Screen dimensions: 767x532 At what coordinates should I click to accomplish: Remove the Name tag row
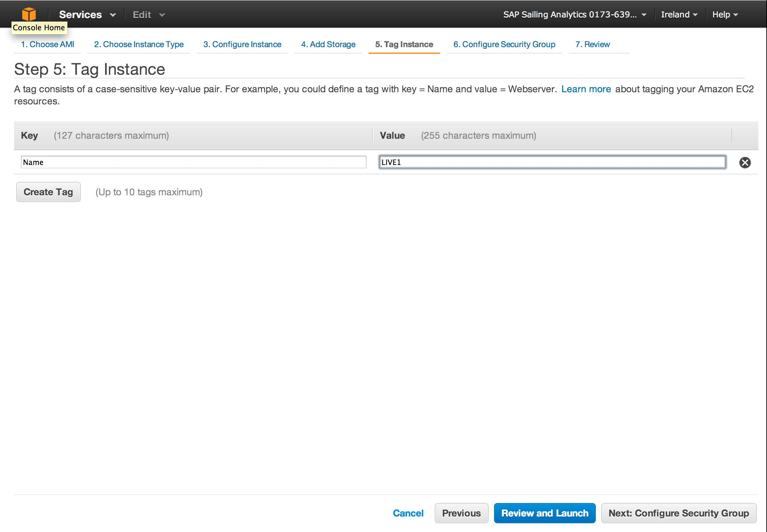(745, 163)
